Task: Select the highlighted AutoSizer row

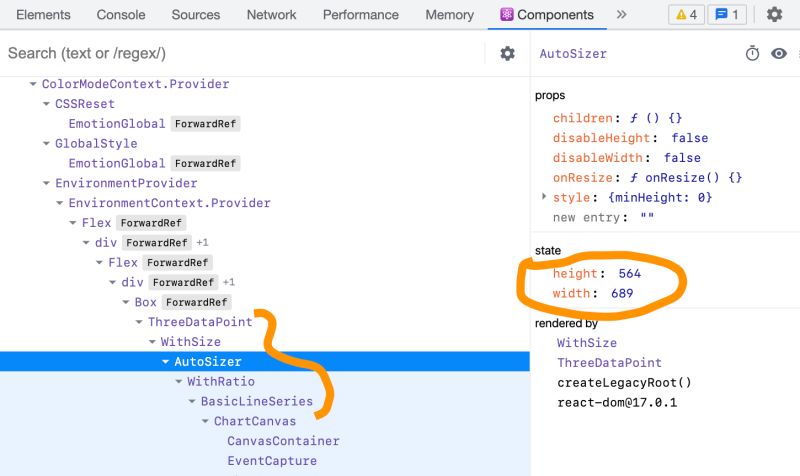Action: coord(265,361)
